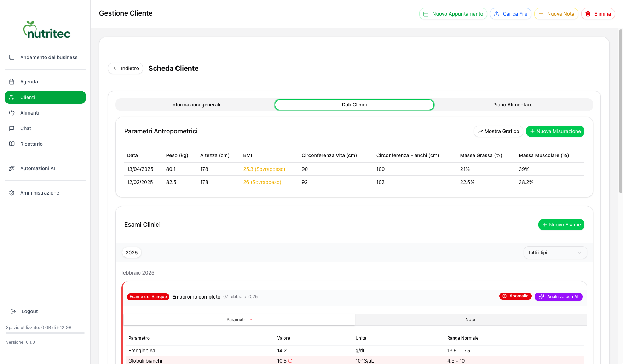Screen dimensions: 623x364
Task: Click the Nuovo Appuntamento button
Action: [453, 14]
